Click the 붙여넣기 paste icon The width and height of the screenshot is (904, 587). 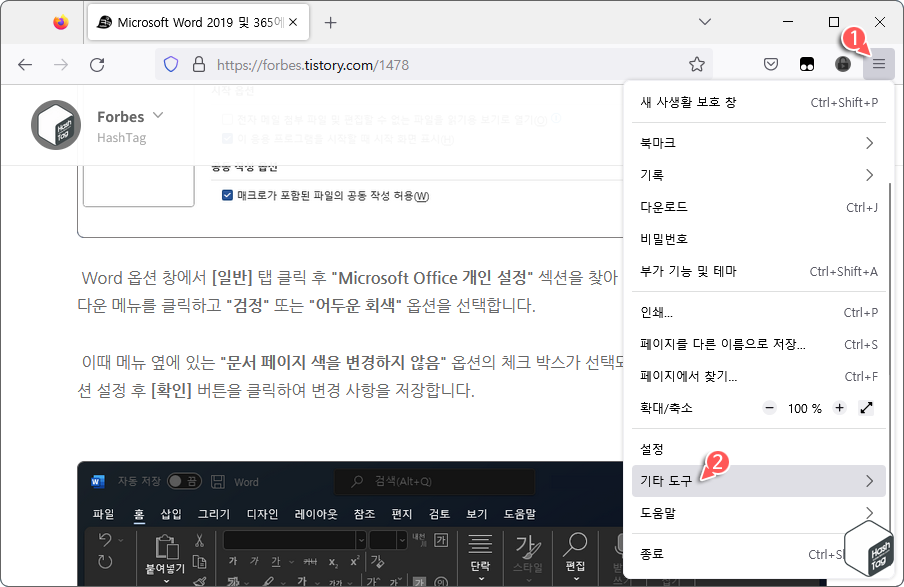coord(165,547)
